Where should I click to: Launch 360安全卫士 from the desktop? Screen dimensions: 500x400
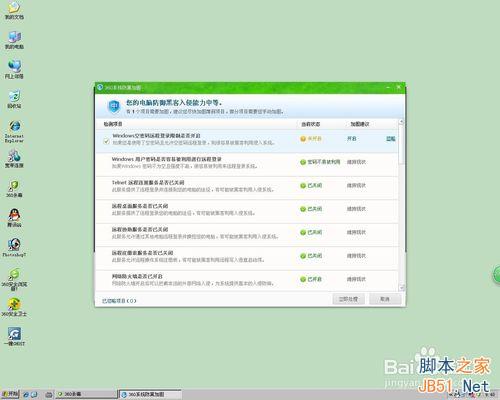pyautogui.click(x=14, y=307)
